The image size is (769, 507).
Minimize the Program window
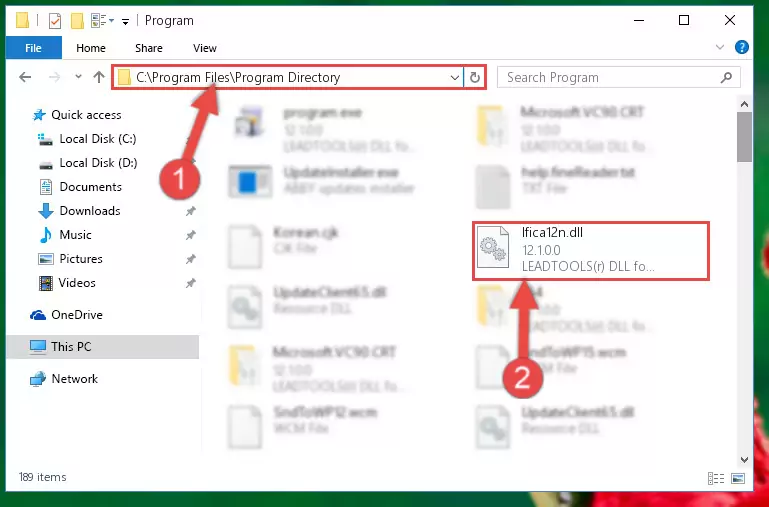click(x=639, y=21)
